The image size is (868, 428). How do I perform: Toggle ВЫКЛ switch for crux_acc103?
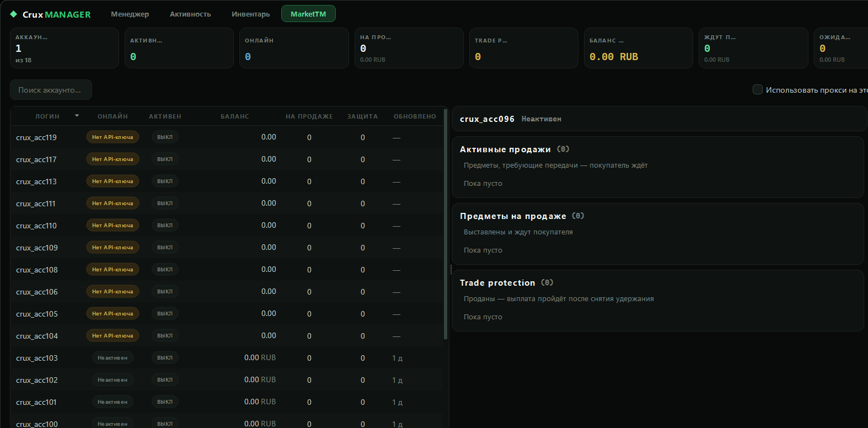click(x=165, y=358)
